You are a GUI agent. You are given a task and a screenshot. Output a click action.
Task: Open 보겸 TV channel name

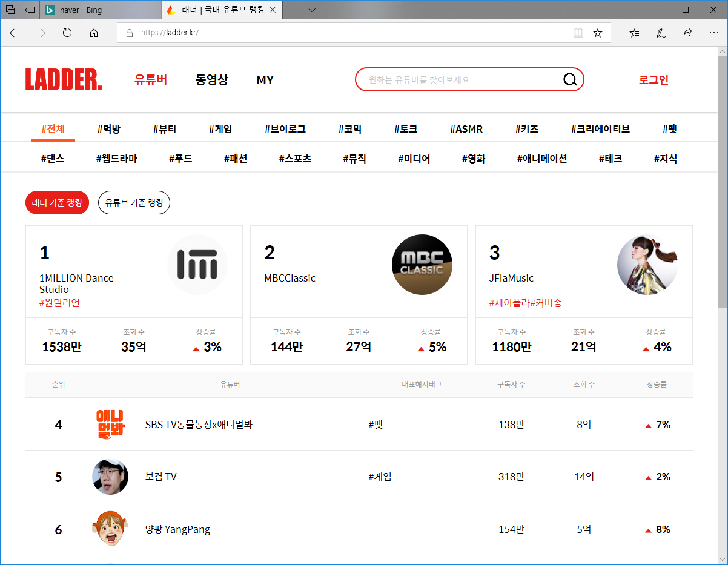(x=161, y=477)
